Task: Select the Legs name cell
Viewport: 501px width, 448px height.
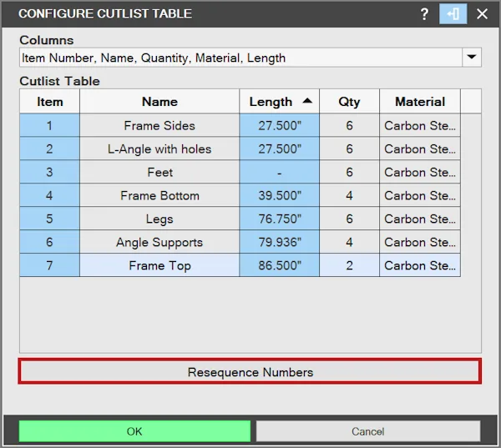Action: 159,219
